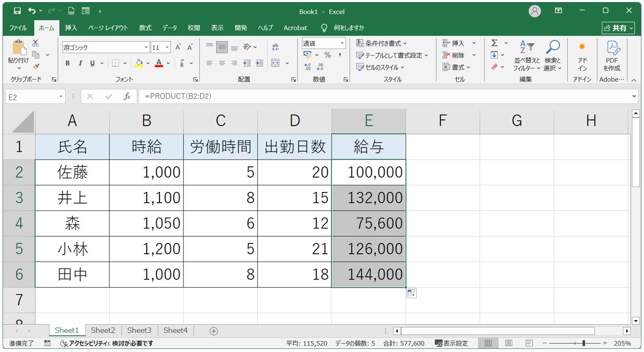644x352 pixels.
Task: Expand the formula bar chevron
Action: (634, 96)
